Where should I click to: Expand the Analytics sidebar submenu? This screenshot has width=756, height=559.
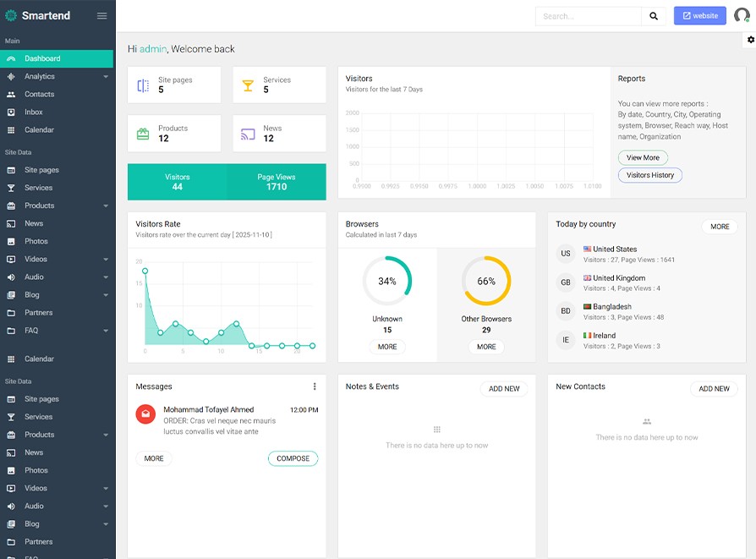point(106,77)
